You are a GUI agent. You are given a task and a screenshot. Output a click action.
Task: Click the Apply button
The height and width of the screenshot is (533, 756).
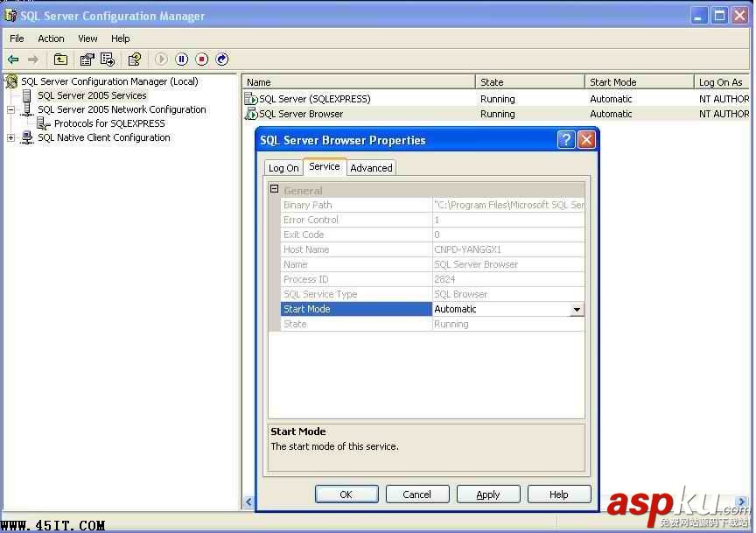click(488, 494)
